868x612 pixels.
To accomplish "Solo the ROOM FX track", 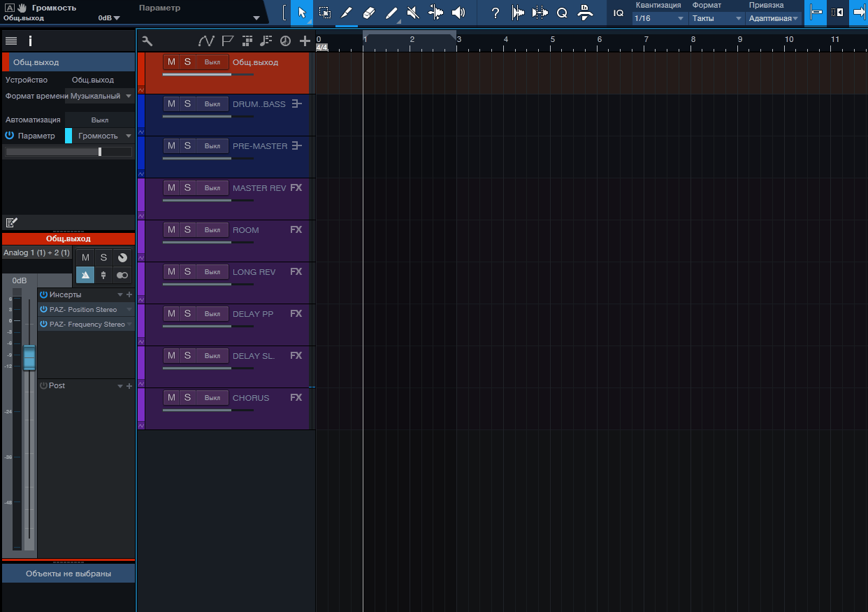I will (x=187, y=229).
